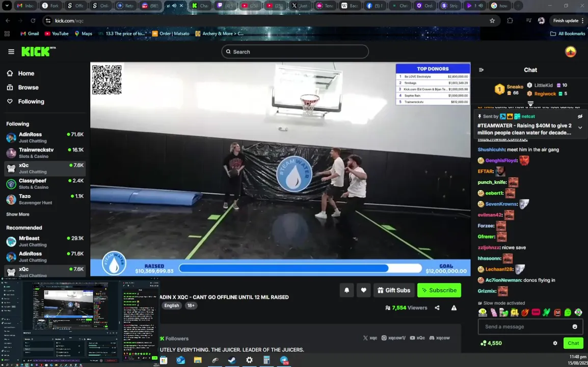Open Browse in Kick sidebar
The width and height of the screenshot is (588, 367).
(x=23, y=88)
